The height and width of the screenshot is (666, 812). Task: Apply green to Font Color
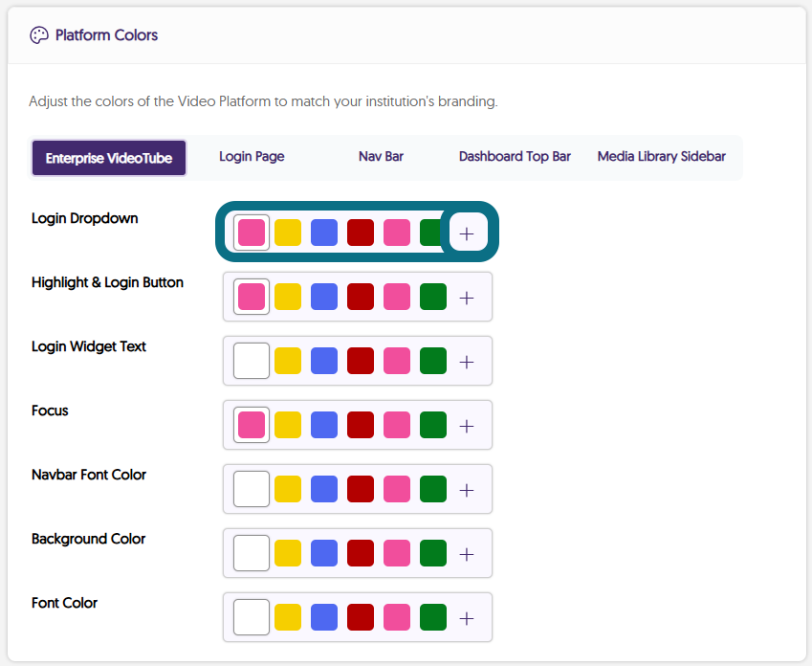tap(433, 617)
